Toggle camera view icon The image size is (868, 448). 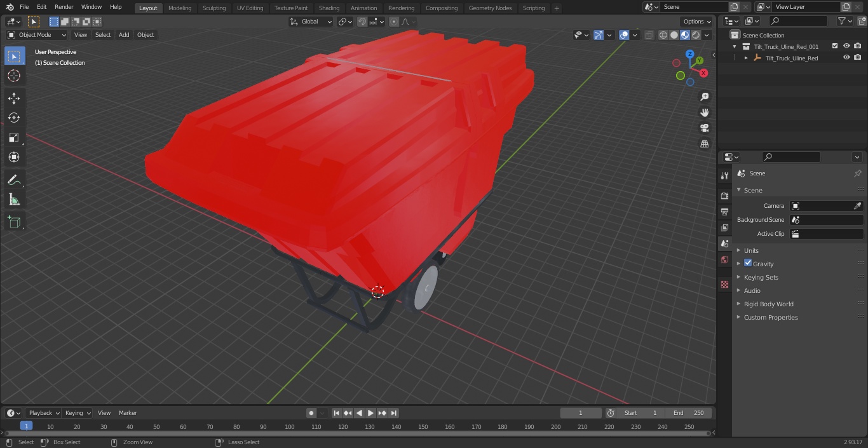coord(704,128)
